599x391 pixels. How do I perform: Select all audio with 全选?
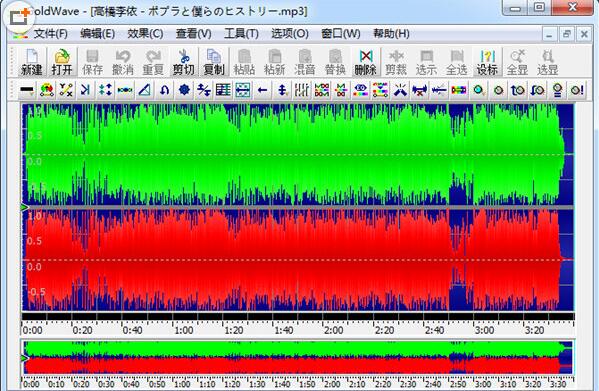[x=457, y=62]
